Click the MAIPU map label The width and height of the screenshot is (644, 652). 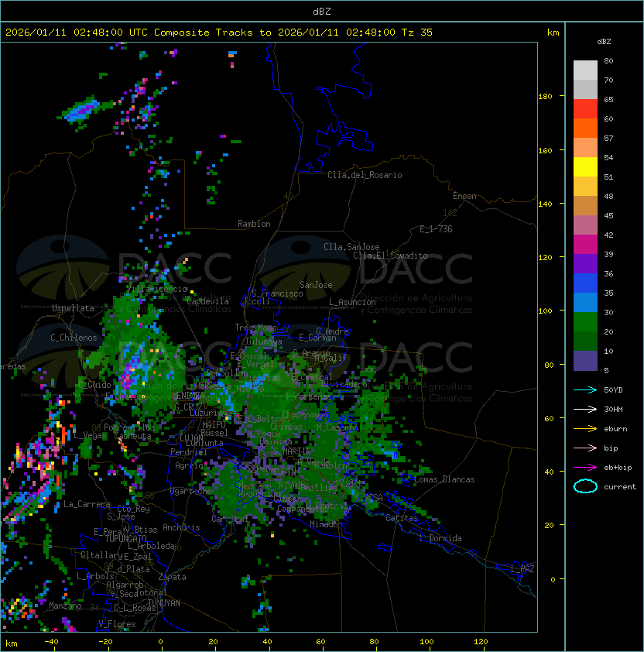coord(214,425)
